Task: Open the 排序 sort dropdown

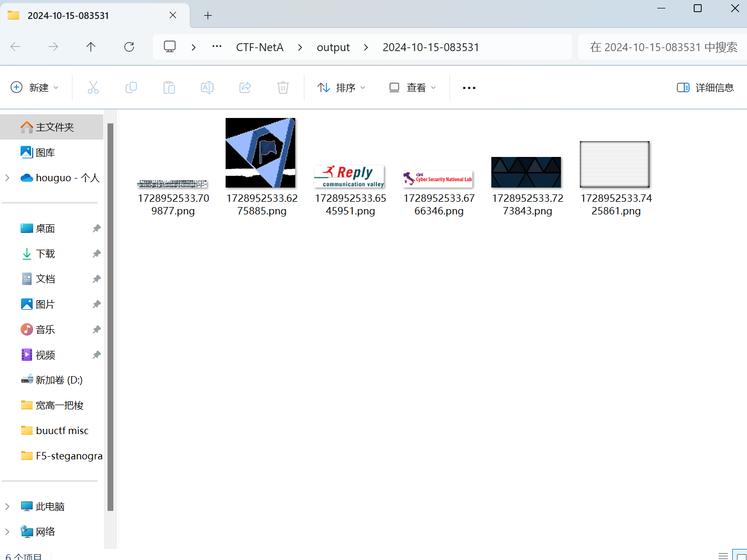Action: pos(342,87)
